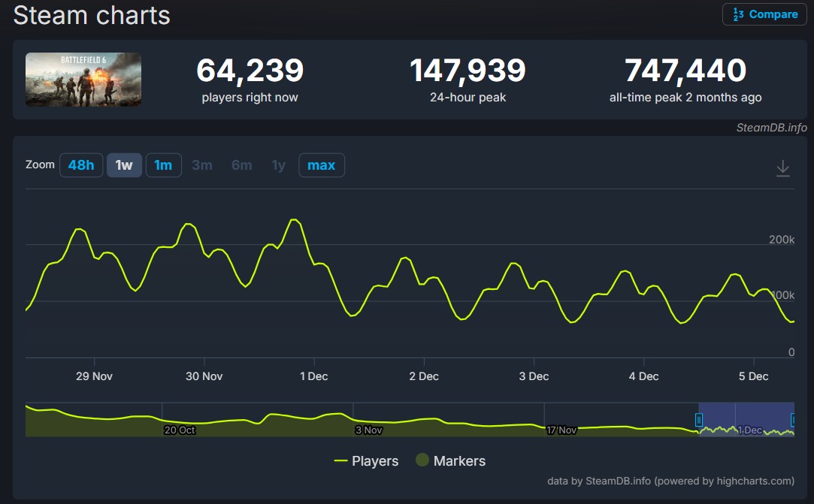This screenshot has width=814, height=504.
Task: Pick the 1y zoom option
Action: (x=279, y=165)
